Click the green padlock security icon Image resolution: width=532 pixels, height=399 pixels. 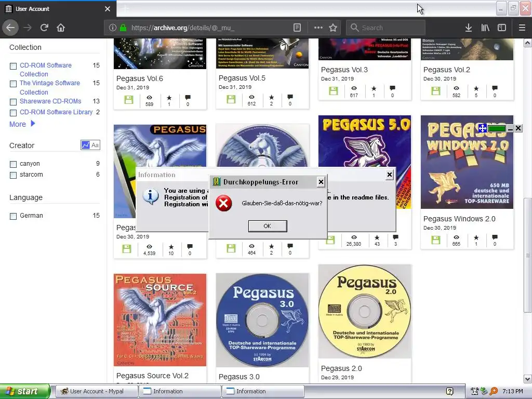pos(123,28)
